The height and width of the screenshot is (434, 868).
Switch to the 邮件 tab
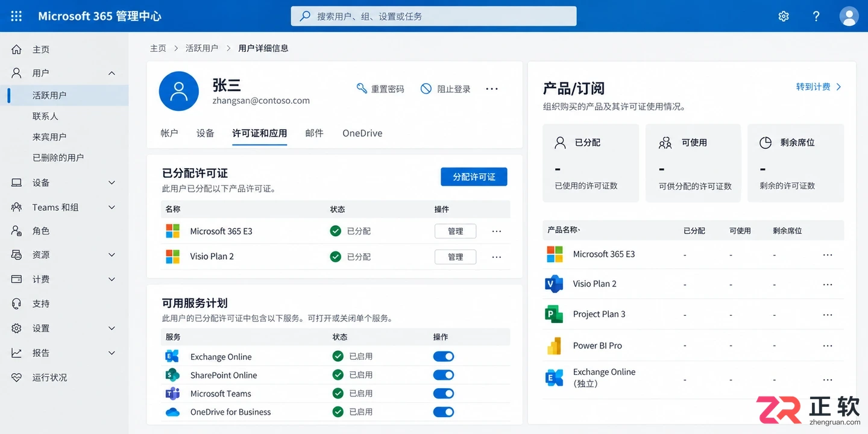click(315, 133)
